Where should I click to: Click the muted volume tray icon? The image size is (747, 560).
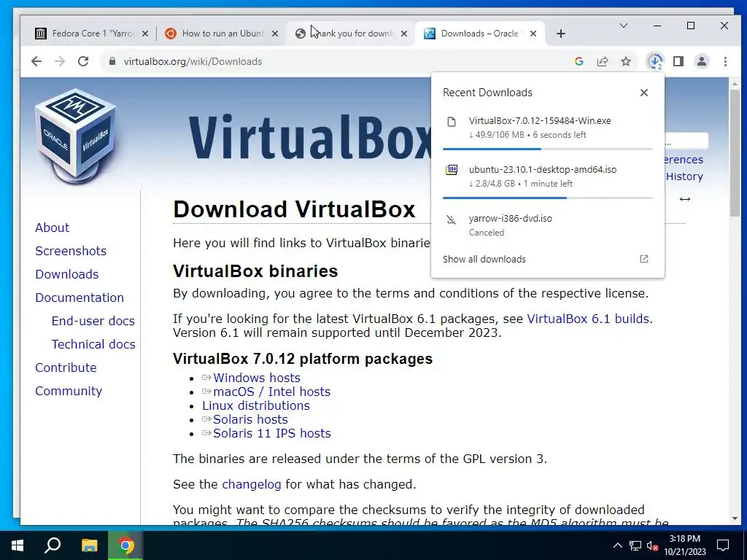tap(653, 545)
